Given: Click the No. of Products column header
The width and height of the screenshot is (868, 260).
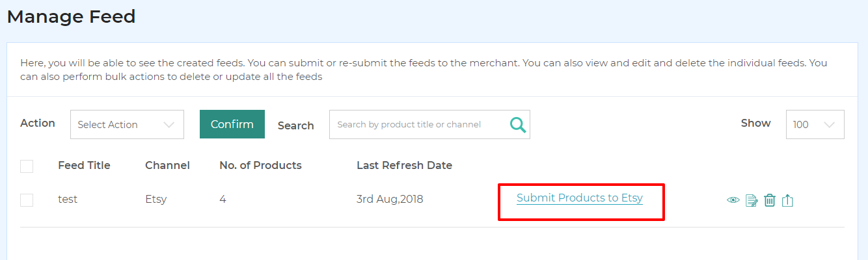Looking at the screenshot, I should point(260,165).
